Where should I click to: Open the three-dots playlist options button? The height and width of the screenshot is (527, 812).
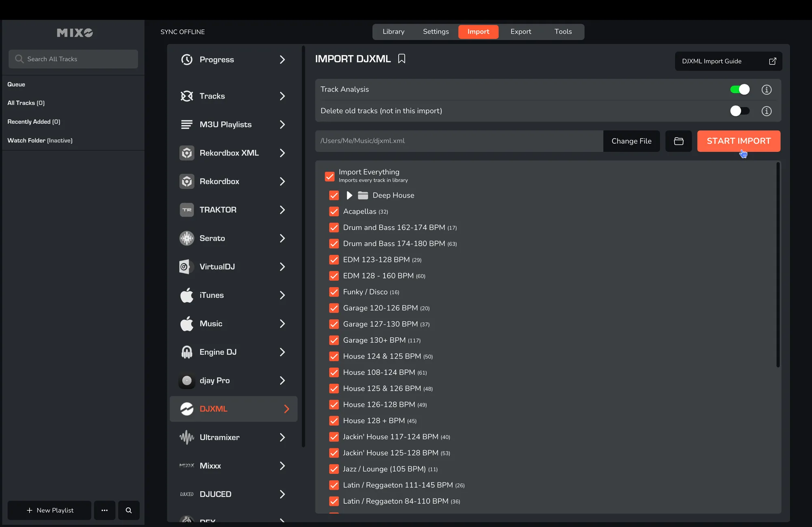click(x=104, y=510)
